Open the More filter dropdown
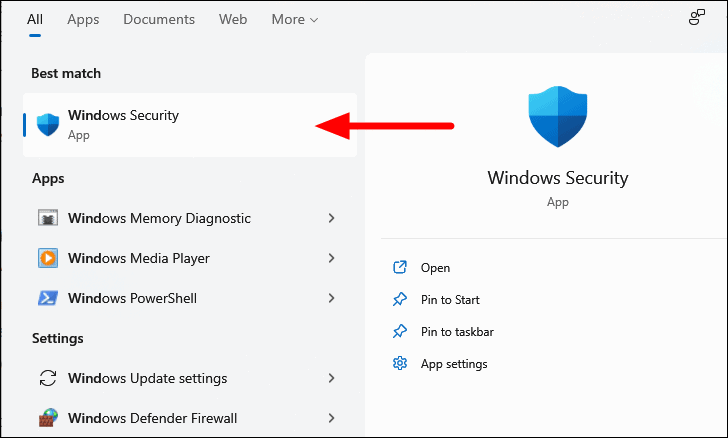This screenshot has height=438, width=728. point(295,20)
